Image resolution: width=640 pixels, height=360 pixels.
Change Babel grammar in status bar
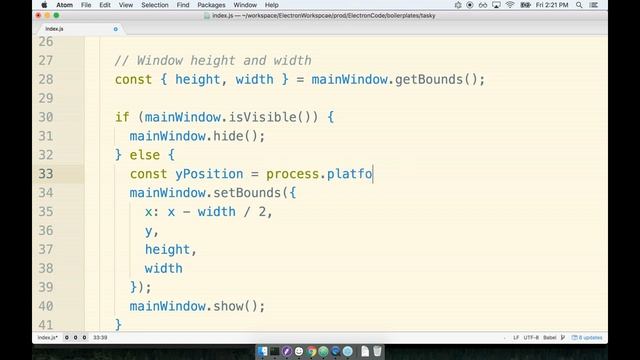549,338
